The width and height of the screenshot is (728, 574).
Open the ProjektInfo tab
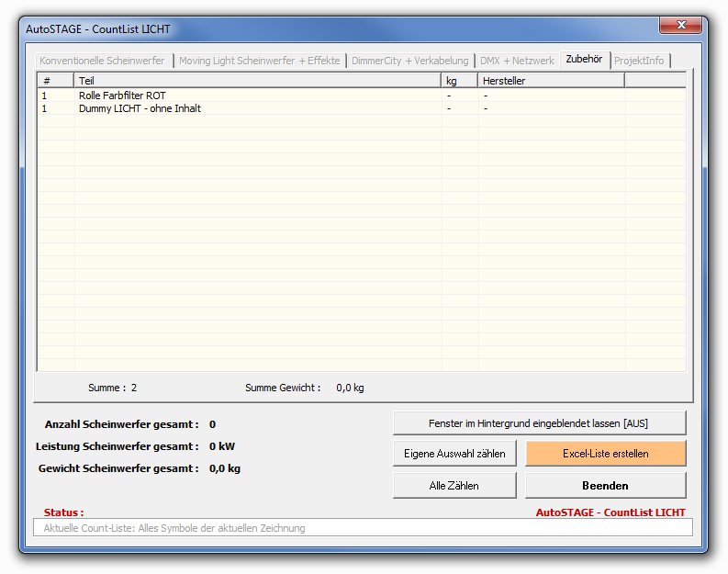[639, 61]
